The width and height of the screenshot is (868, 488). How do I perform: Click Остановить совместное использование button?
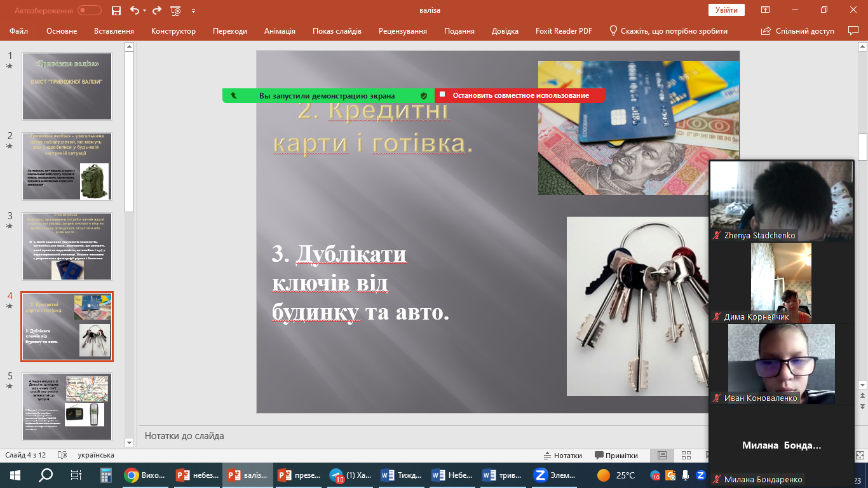(520, 95)
